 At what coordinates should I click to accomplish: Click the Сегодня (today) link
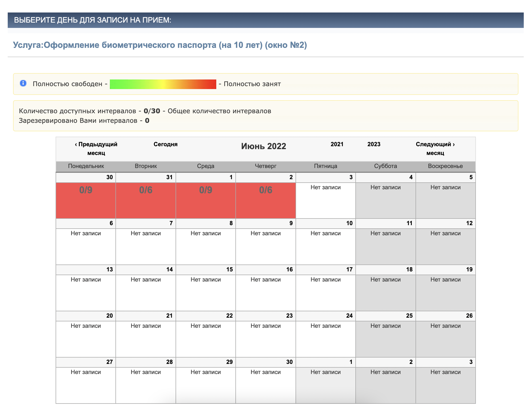pyautogui.click(x=165, y=144)
